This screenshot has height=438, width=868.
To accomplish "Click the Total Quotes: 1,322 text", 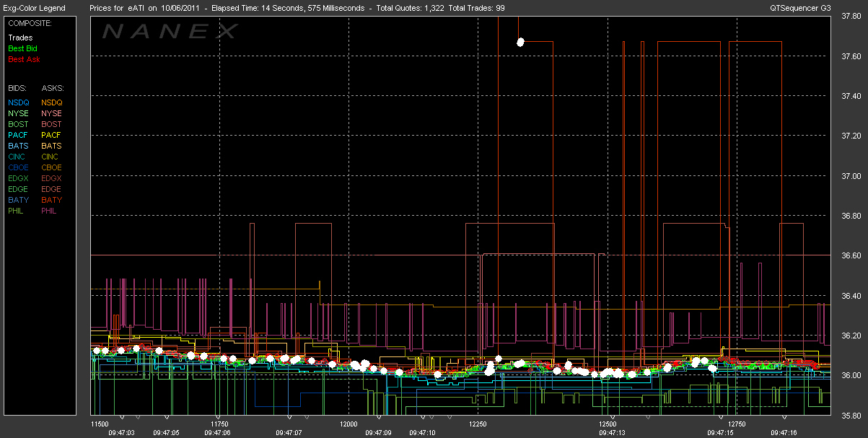I will [409, 8].
